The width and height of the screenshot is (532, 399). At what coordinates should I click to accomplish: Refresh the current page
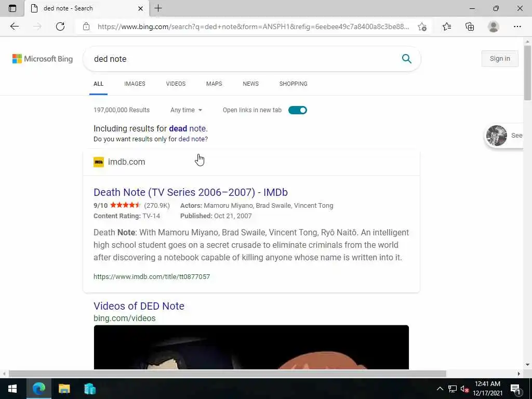point(60,26)
